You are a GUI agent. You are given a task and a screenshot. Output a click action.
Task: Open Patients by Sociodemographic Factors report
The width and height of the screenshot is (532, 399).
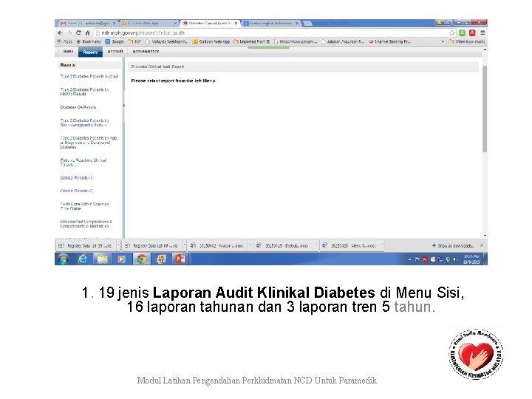pos(84,123)
